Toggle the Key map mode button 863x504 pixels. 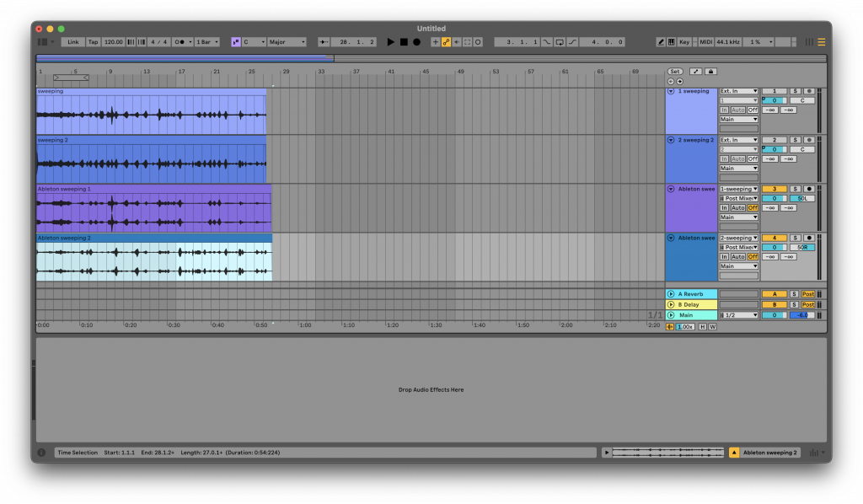[x=684, y=42]
